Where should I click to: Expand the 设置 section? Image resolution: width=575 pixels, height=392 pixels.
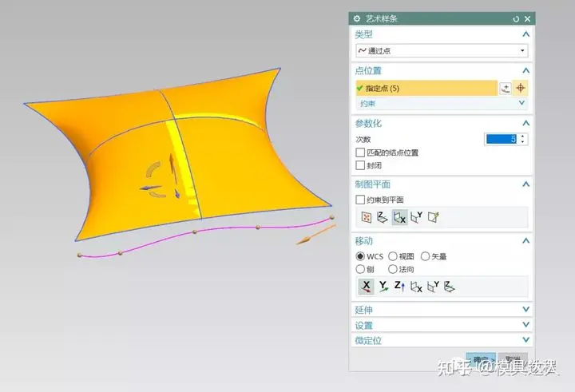pos(525,325)
